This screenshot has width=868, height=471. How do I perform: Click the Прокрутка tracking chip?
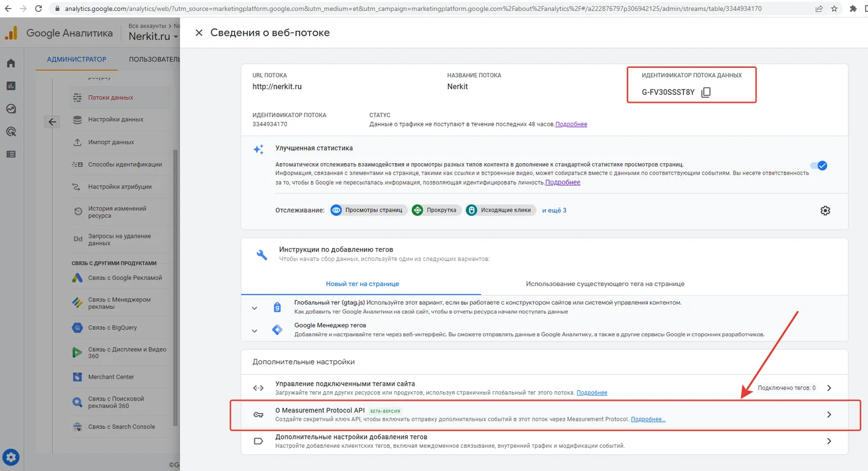click(436, 210)
